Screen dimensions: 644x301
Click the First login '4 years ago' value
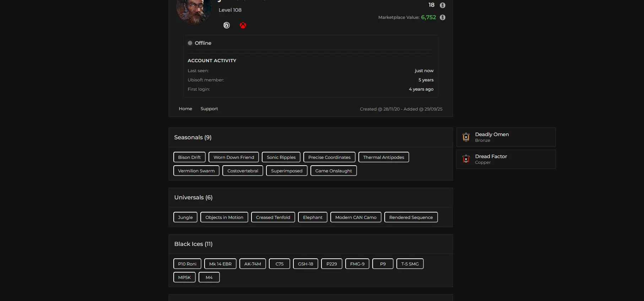421,89
